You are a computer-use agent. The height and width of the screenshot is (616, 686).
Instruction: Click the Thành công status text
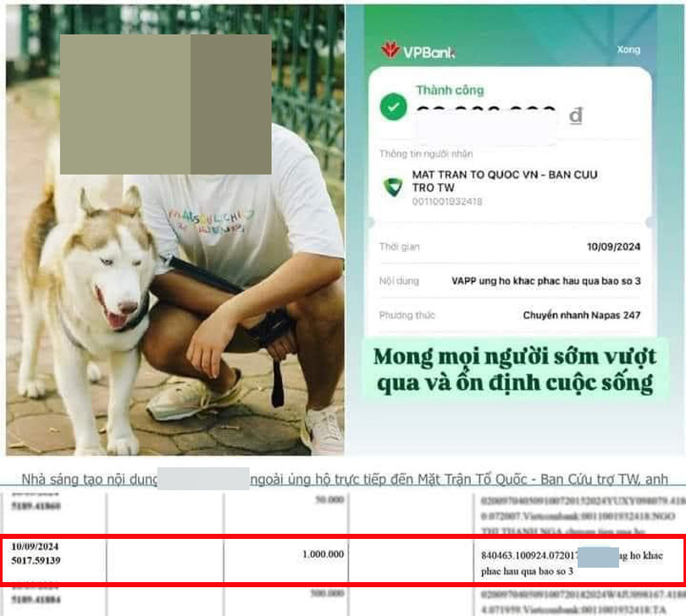(x=450, y=90)
